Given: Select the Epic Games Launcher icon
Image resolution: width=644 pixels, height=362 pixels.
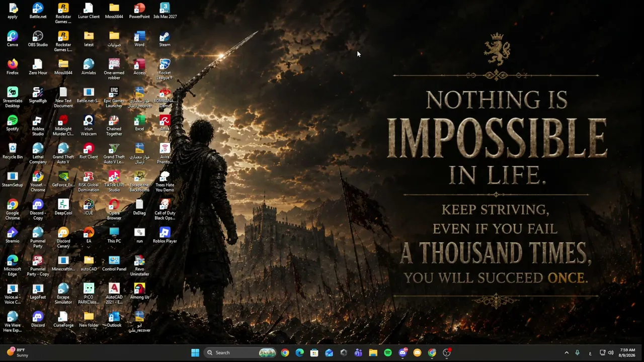Looking at the screenshot, I should click(x=114, y=98).
